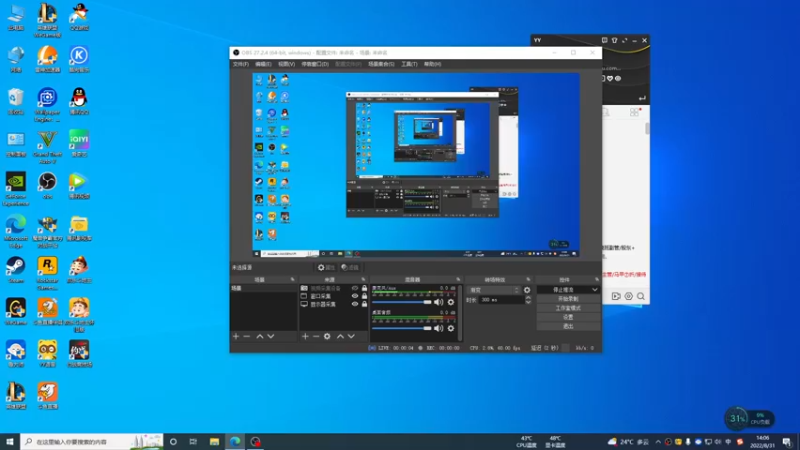This screenshot has height=450, width=800.
Task: Click the Exit button in Controls
Action: [568, 327]
